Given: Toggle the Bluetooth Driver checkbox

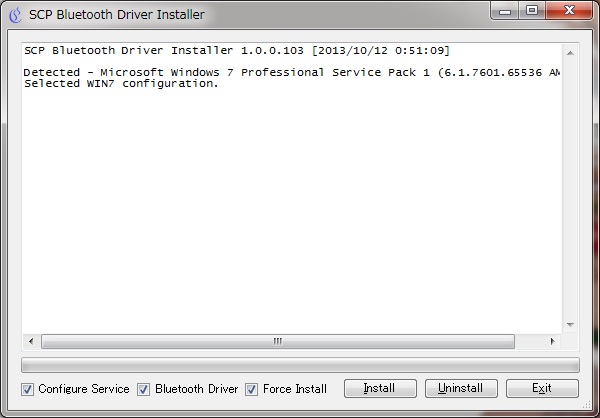Looking at the screenshot, I should 143,389.
